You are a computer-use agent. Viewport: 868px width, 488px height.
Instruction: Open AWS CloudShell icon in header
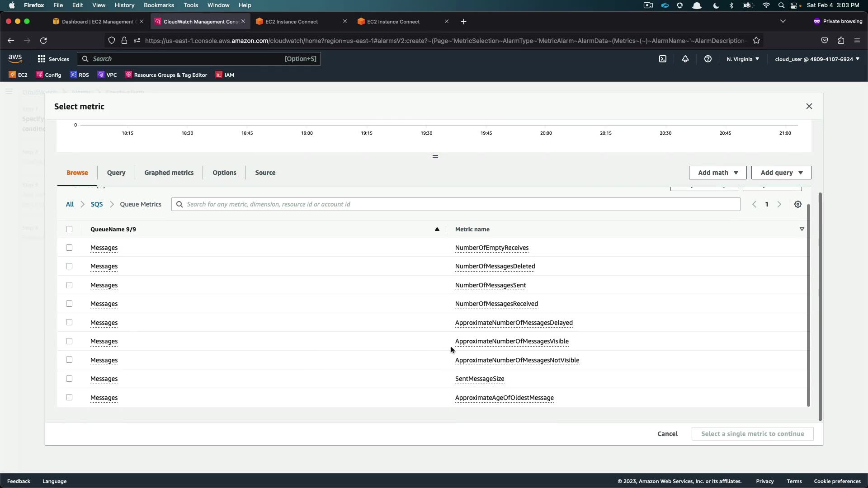(663, 59)
